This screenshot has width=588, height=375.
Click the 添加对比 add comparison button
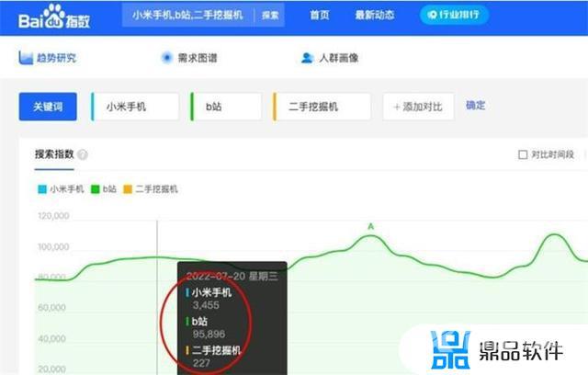coord(418,107)
